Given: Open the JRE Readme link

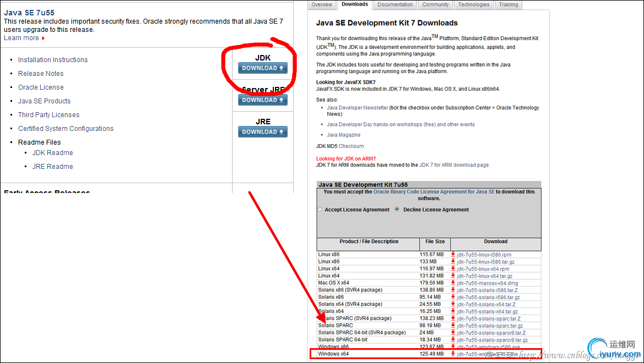Looking at the screenshot, I should coord(53,167).
